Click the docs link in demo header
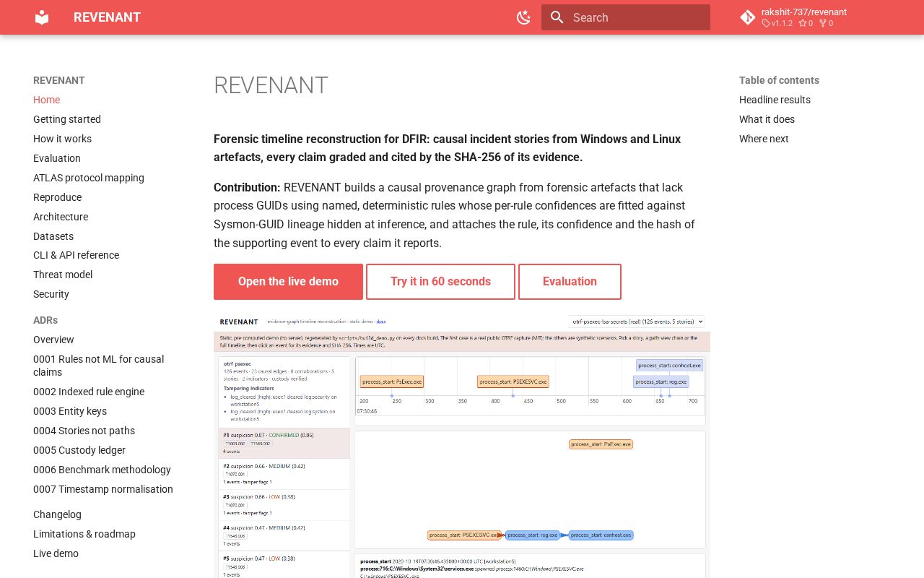The width and height of the screenshot is (924, 578). point(381,322)
